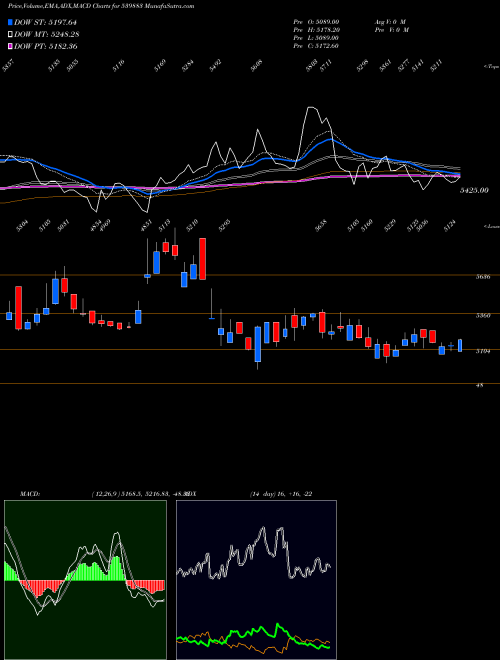Click the magenta DOW PT legend swatch
The width and height of the screenshot is (500, 660).
(x=10, y=46)
